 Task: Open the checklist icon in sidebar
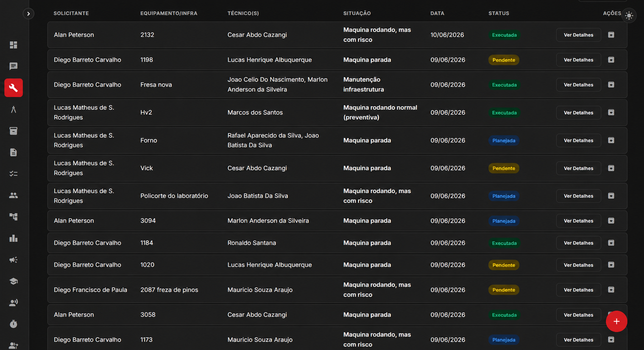coord(14,174)
